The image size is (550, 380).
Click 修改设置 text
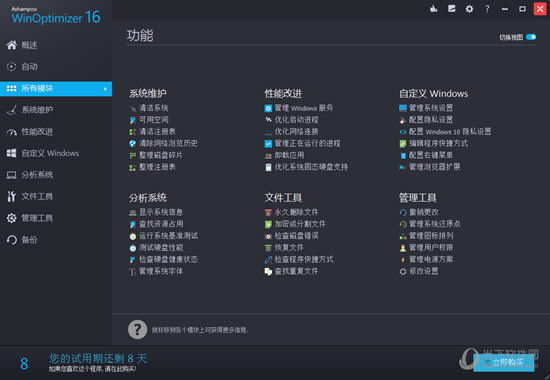[x=424, y=271]
